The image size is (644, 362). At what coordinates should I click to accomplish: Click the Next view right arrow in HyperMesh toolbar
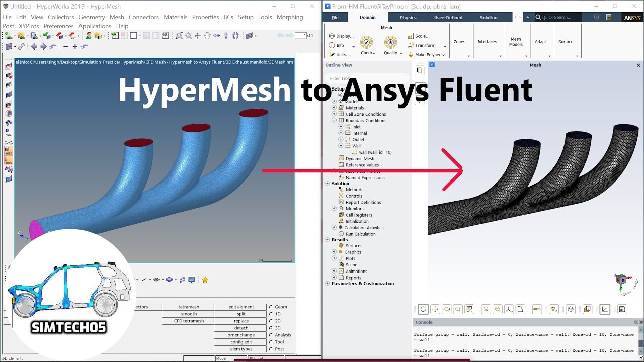point(43,47)
